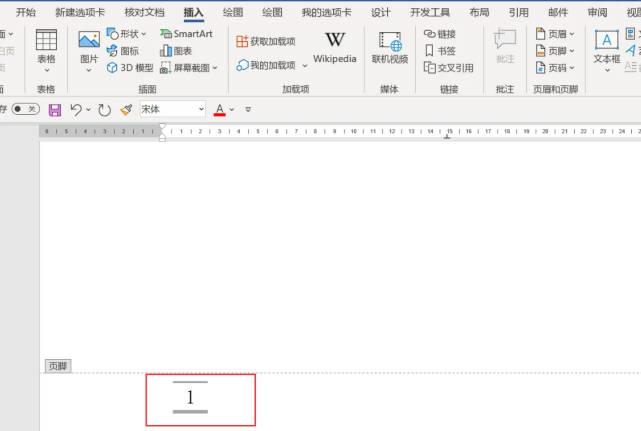The height and width of the screenshot is (431, 641).
Task: Click 获取加载项 to get add-ins
Action: (x=266, y=41)
